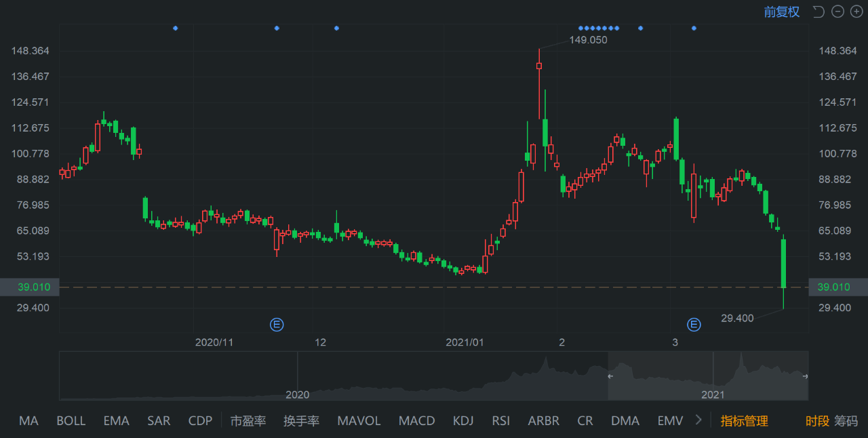Click the left scroll arrow on the mini-timeline
This screenshot has width=868, height=438.
[610, 375]
